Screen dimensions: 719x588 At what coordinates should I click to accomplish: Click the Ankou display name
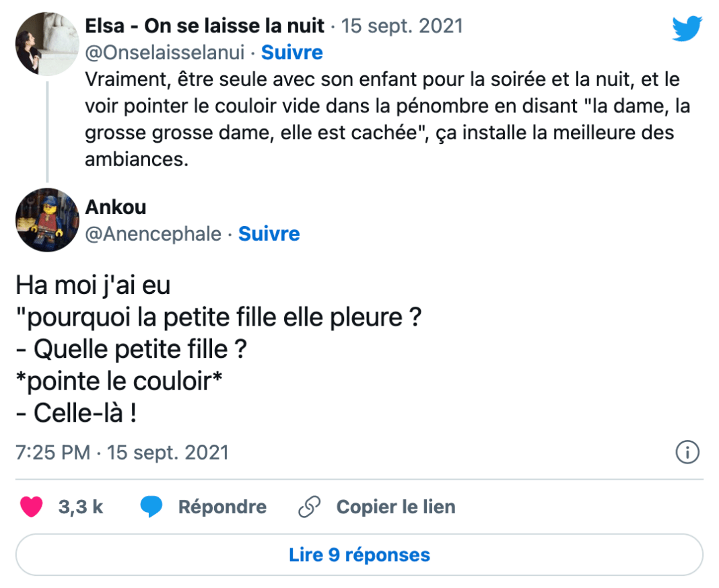(x=115, y=207)
